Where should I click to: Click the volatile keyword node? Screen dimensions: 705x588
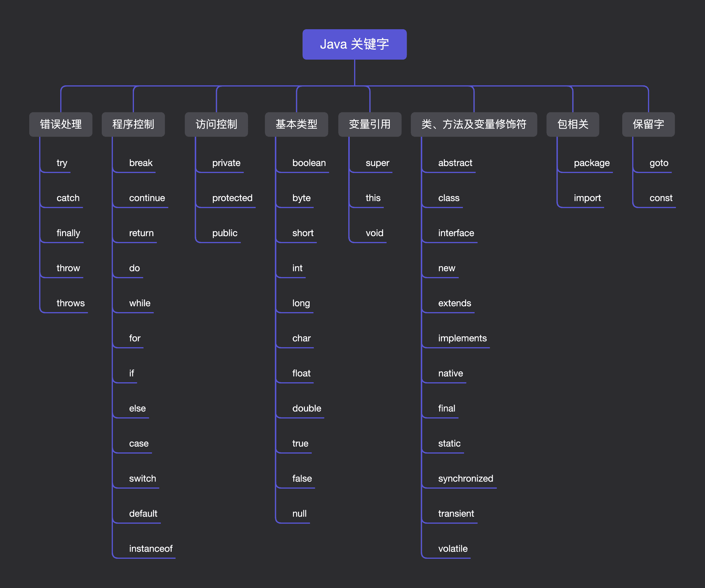(453, 548)
